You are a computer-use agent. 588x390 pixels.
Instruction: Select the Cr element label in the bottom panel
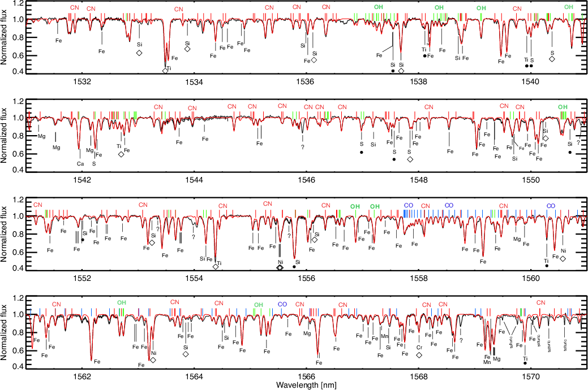tap(419, 346)
